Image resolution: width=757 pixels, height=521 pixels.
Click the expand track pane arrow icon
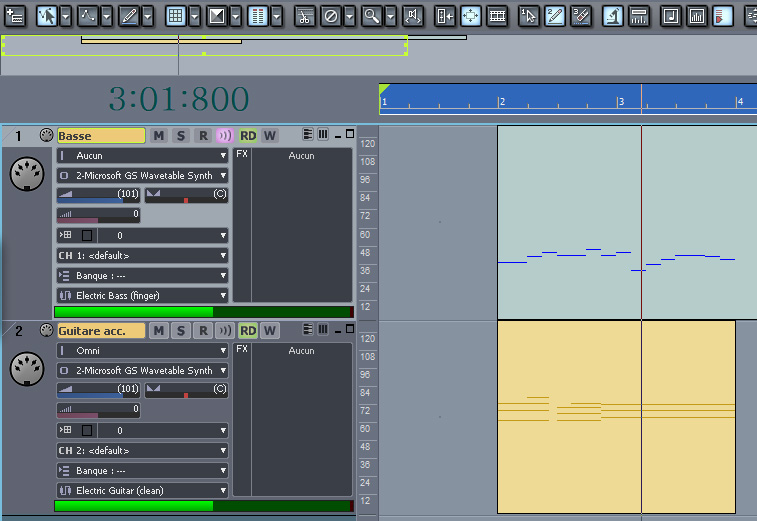coord(445,16)
